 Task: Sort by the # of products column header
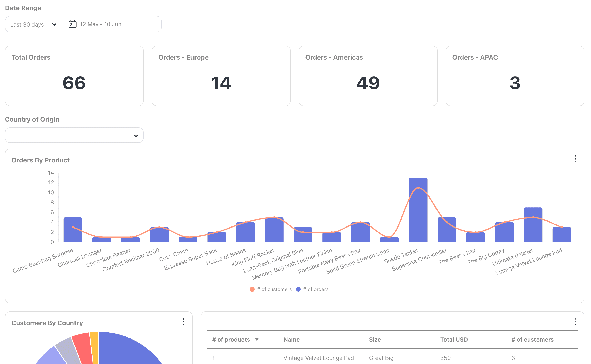[231, 340]
